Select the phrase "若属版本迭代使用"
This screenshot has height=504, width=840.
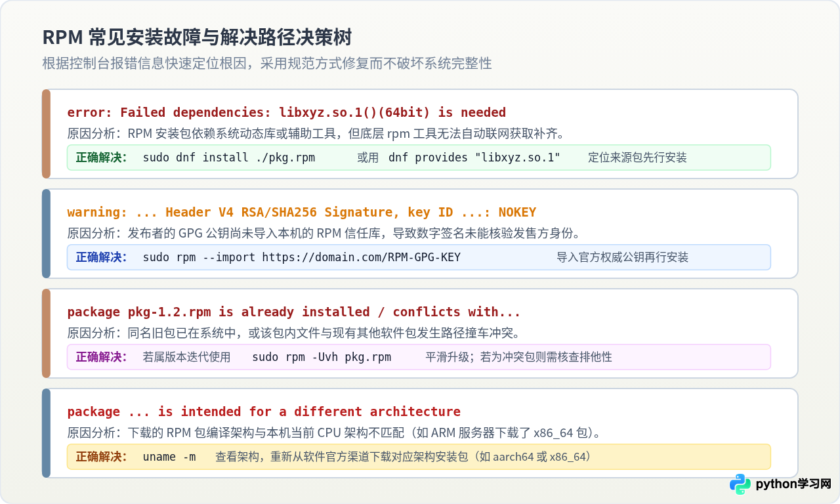[186, 357]
